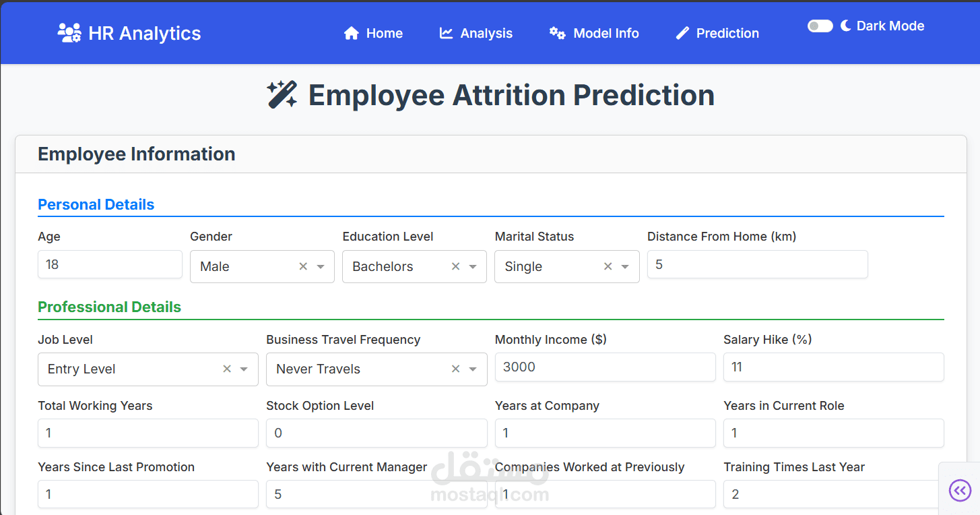This screenshot has width=980, height=515.
Task: Click the Home house icon
Action: click(x=351, y=33)
